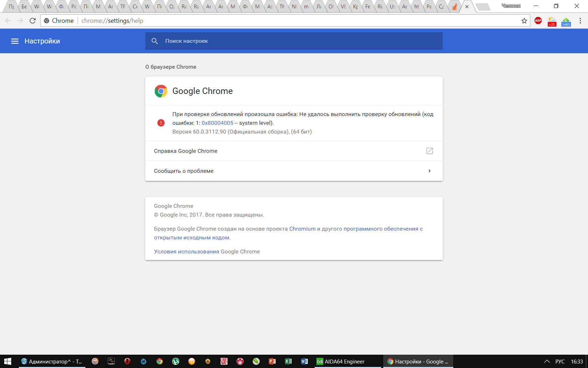588x368 pixels.
Task: Open Условия использования link
Action: (187, 252)
